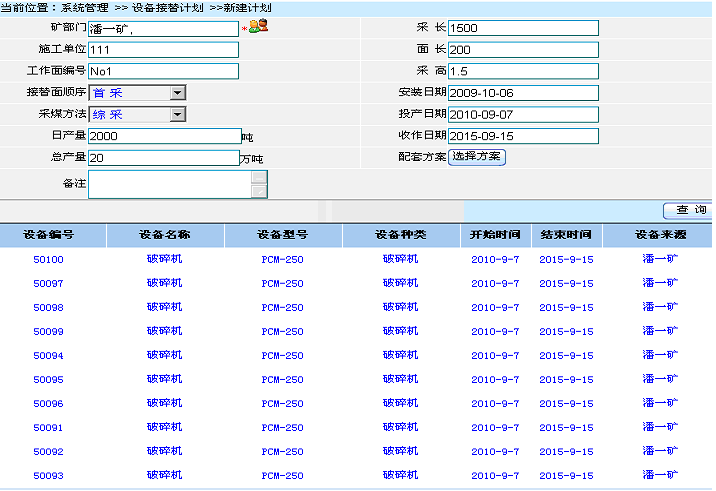The width and height of the screenshot is (716, 491).
Task: Click the people icon beside 矿部门 field
Action: [x=258, y=27]
